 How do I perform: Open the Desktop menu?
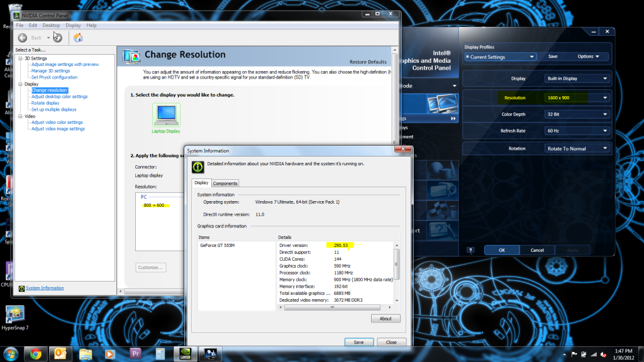[51, 25]
